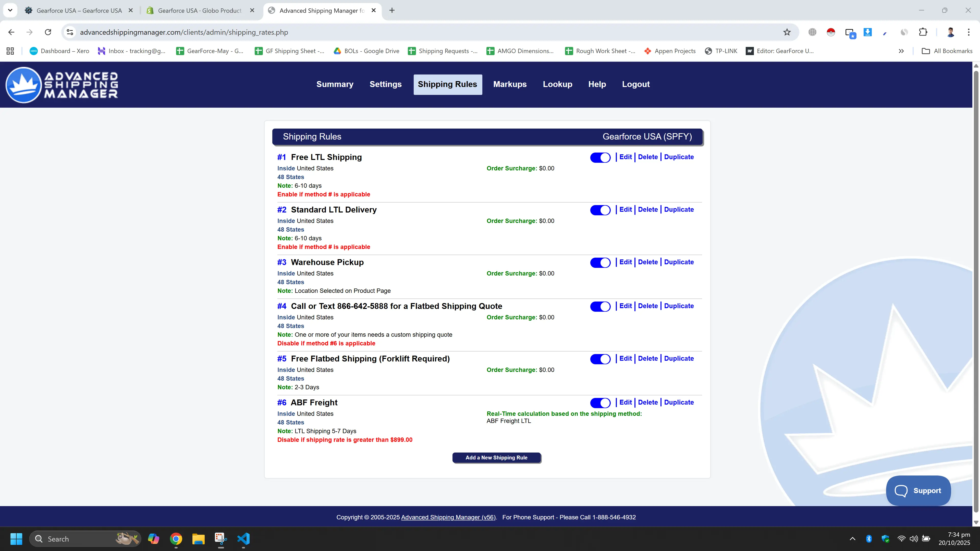Edit the Standard LTL Delivery rule
The image size is (980, 551).
(625, 209)
